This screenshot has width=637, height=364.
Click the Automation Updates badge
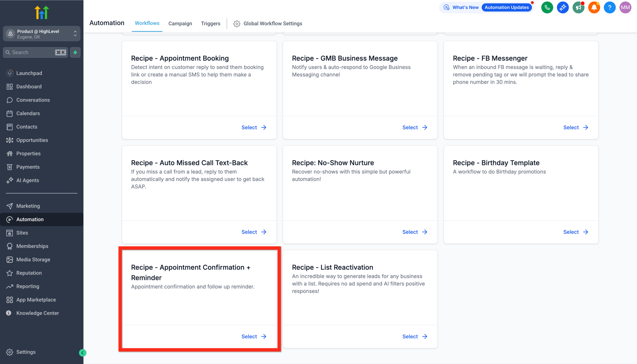507,7
